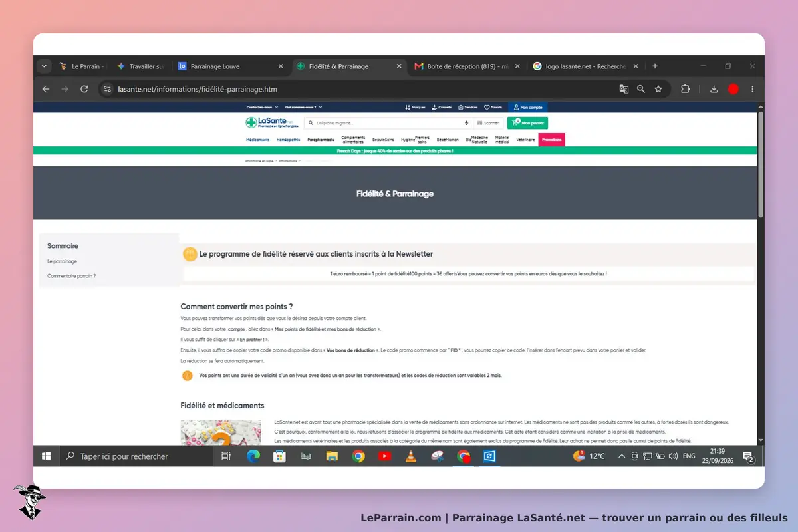Click Le parrainage in Sommaire
Screen dimensions: 798x532
63,261
